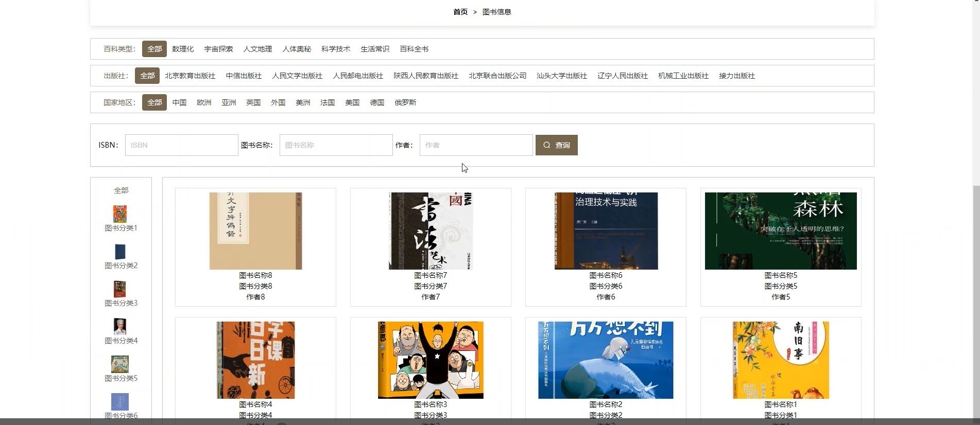Click the 图书分类1 category icon
980x425 pixels.
[x=120, y=214]
